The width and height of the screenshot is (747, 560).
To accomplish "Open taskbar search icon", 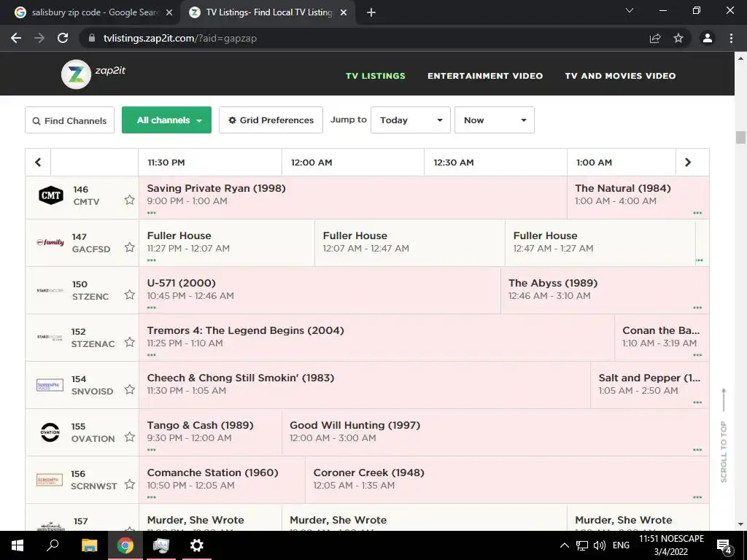I will tap(53, 545).
